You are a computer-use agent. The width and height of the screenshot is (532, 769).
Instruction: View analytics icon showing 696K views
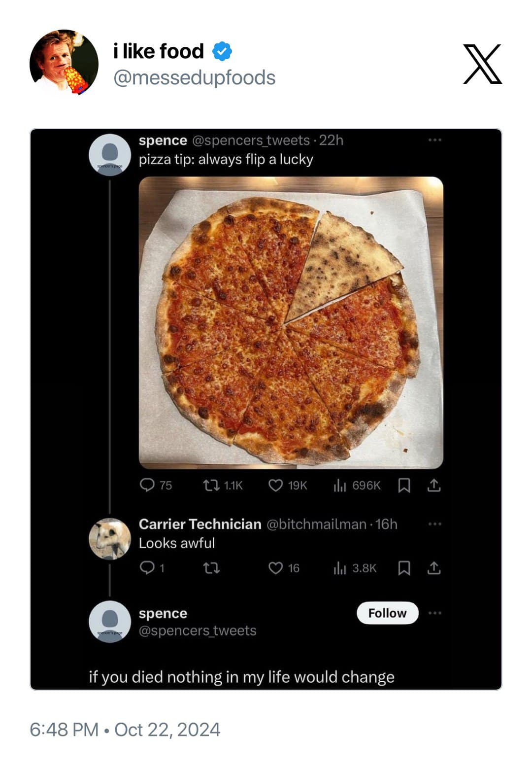340,486
